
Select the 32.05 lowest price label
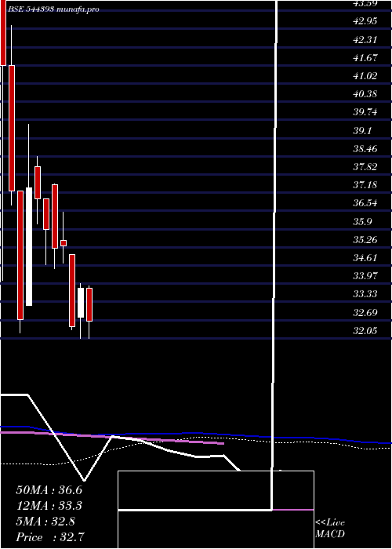click(365, 330)
